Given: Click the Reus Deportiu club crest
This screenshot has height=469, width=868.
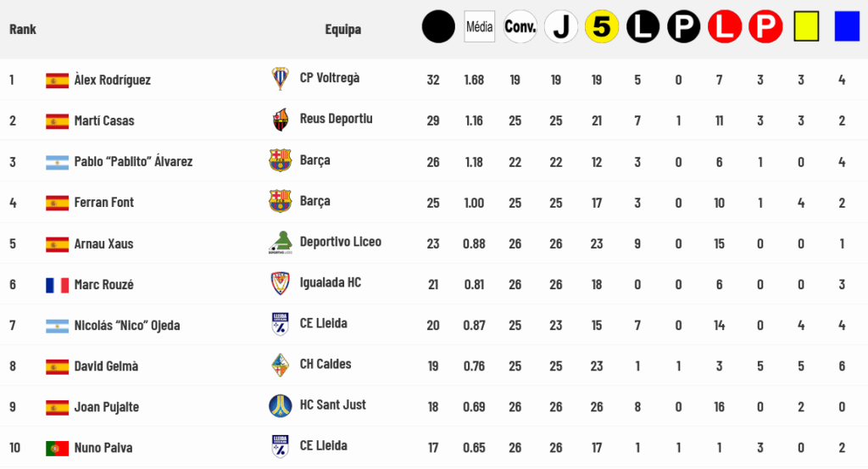Looking at the screenshot, I should coord(280,120).
